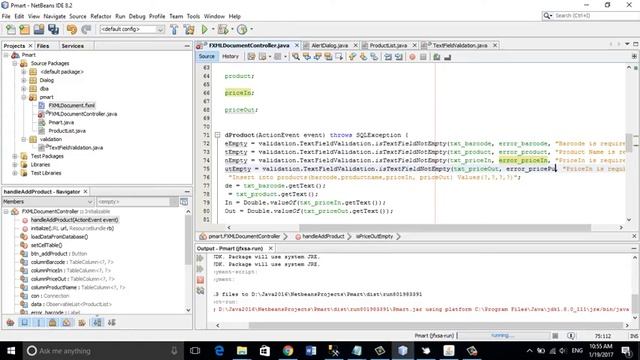The height and width of the screenshot is (360, 640).
Task: Click the Search (Ctrl+I) field
Action: 595,16
